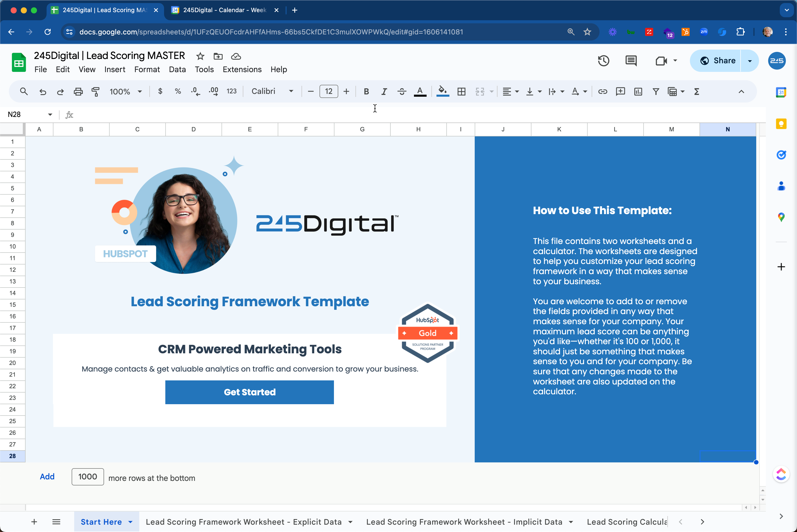Open the functions sigma menu
The height and width of the screenshot is (532, 797).
coord(696,92)
